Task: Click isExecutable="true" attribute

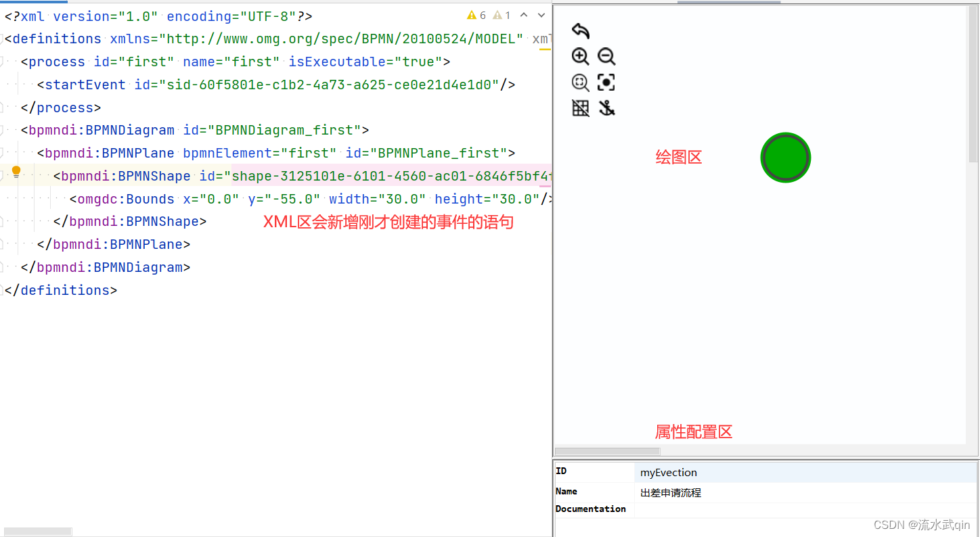Action: click(365, 62)
